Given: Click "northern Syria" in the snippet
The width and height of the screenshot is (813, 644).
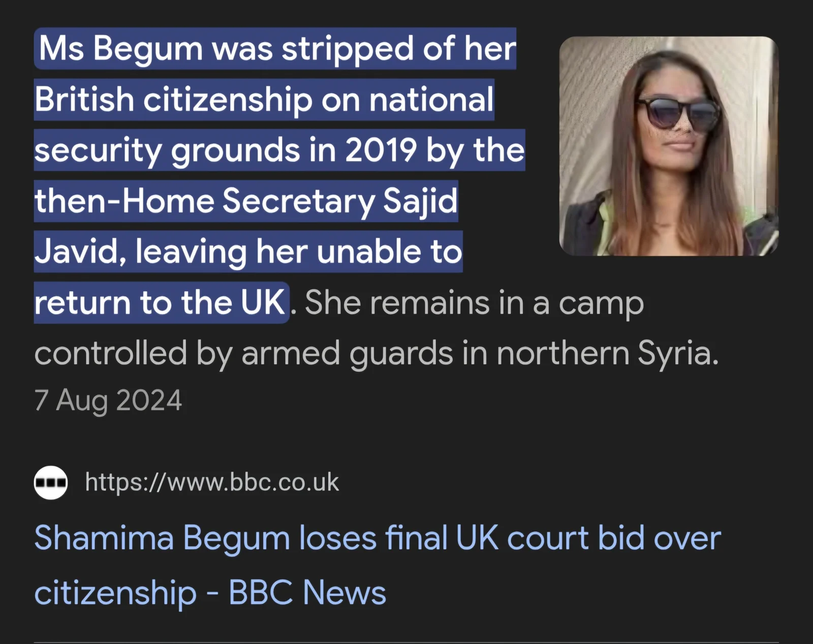Looking at the screenshot, I should pyautogui.click(x=607, y=353).
